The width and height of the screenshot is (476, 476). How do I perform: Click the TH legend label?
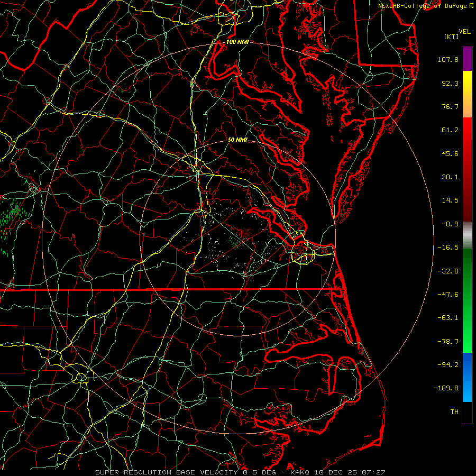tap(454, 412)
